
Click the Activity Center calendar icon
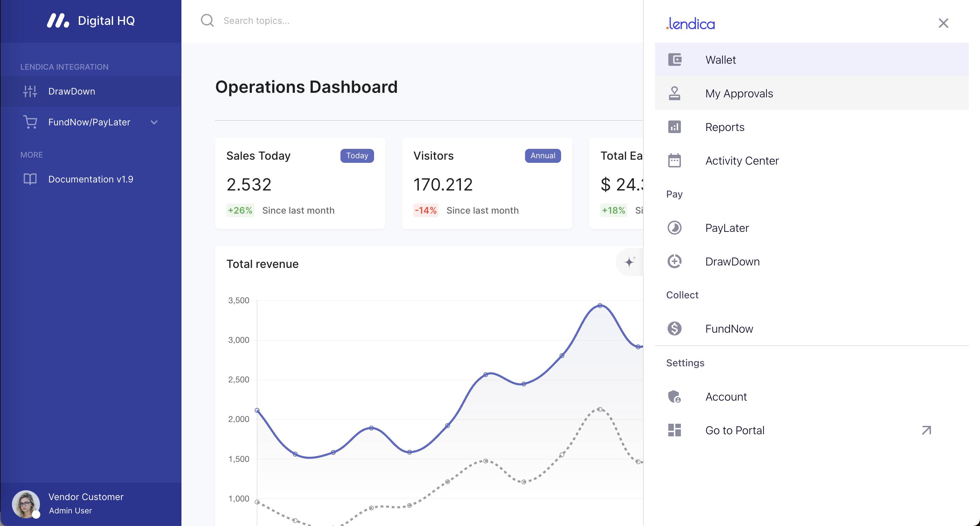point(675,160)
